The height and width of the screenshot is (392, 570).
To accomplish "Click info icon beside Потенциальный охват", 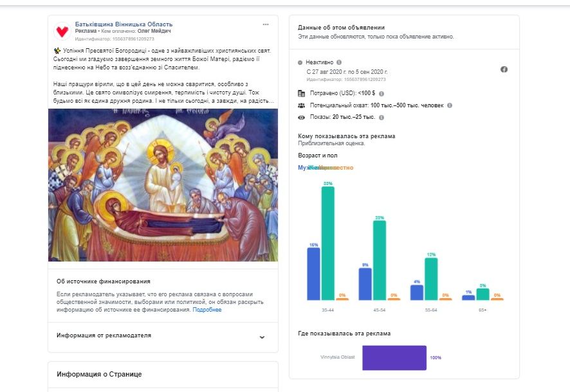I will click(450, 105).
